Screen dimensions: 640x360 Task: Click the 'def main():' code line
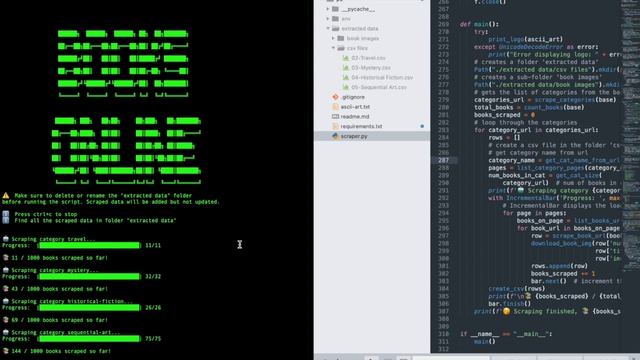[479, 24]
